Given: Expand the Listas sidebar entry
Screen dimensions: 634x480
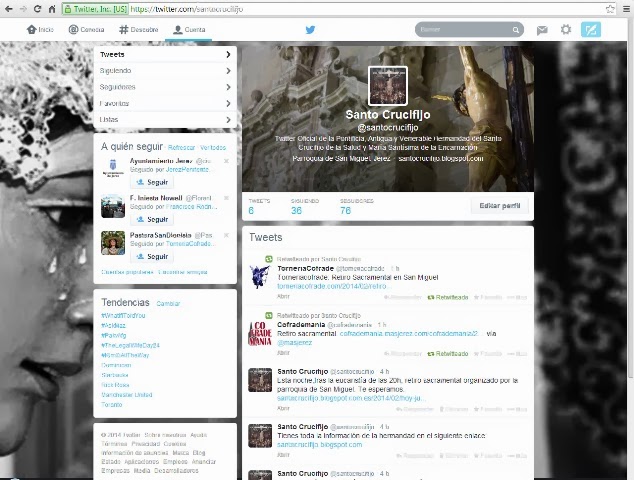Looking at the screenshot, I should [x=228, y=119].
